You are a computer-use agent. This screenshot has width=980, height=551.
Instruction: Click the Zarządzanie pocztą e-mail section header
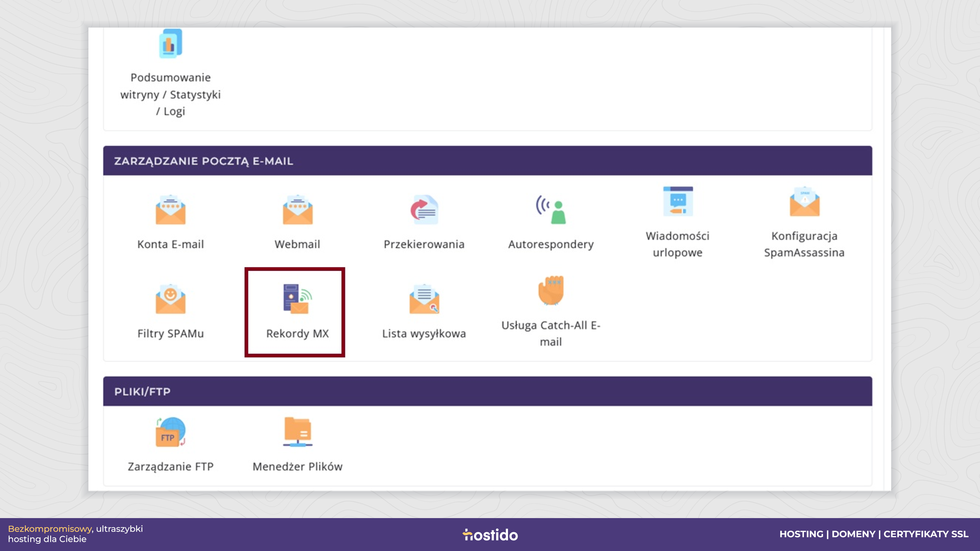[x=487, y=161]
